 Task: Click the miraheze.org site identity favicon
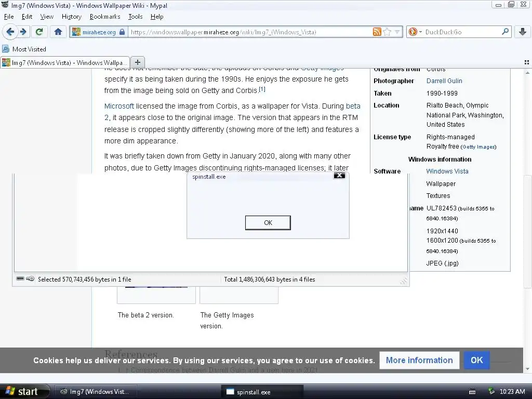[x=76, y=32]
